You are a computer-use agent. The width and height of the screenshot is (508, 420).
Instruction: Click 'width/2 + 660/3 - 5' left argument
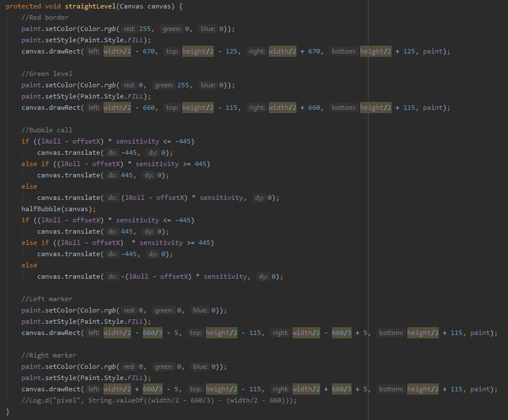pos(141,389)
